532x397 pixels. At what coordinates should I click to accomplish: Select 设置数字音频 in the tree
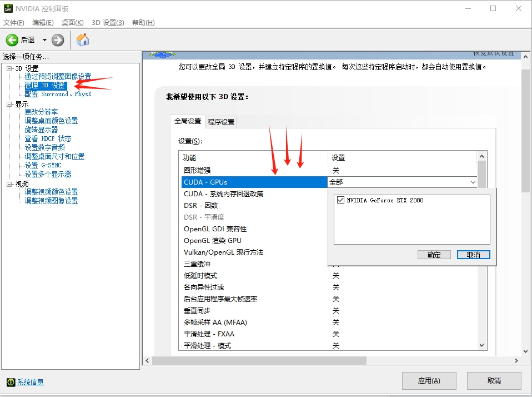(44, 147)
